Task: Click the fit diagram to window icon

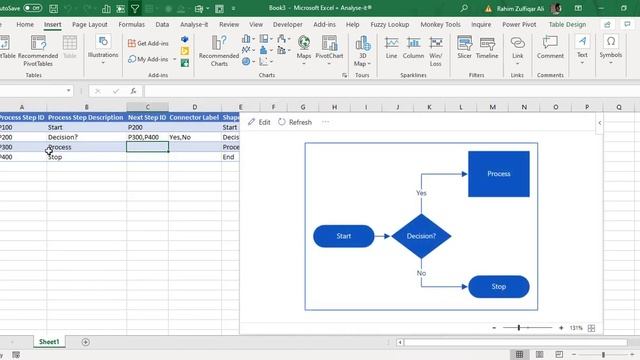Action: 591,328
